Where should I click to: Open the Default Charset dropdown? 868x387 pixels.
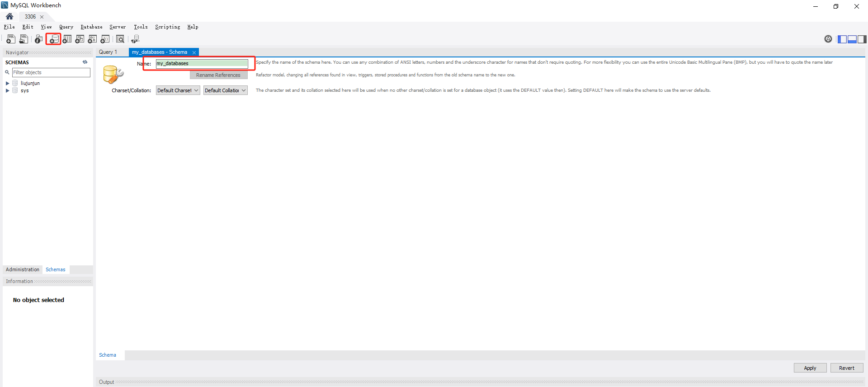(x=178, y=90)
